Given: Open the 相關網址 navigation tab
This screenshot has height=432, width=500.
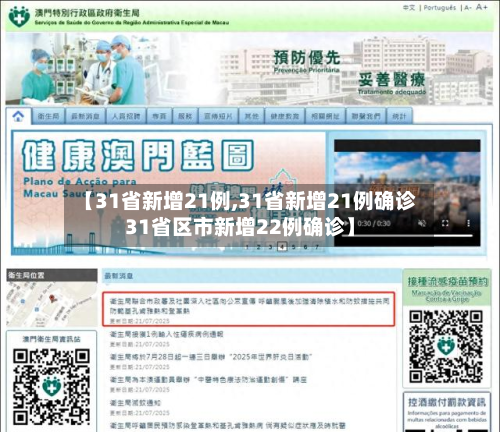Looking at the screenshot, I should tap(325, 116).
